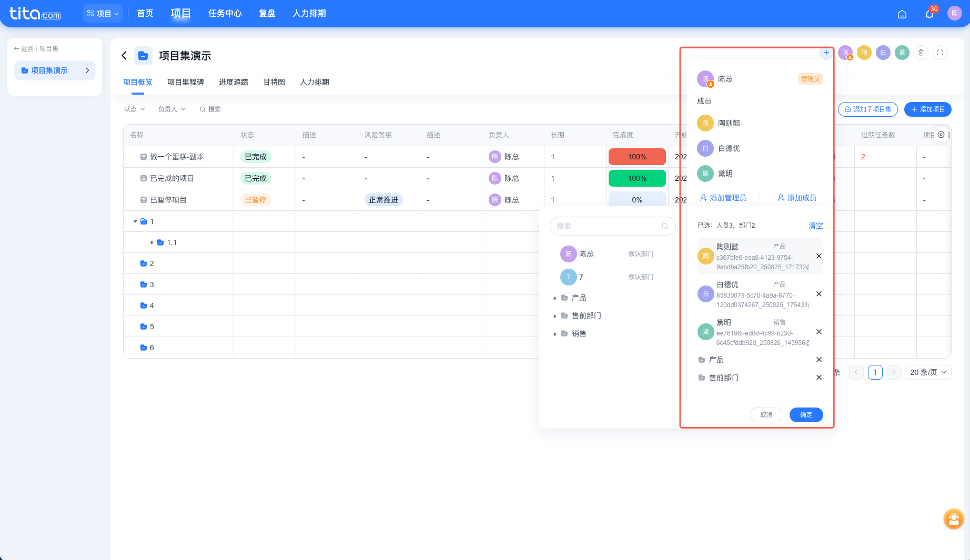This screenshot has width=970, height=560.
Task: Click the 搜索 field in member picker
Action: coord(612,226)
